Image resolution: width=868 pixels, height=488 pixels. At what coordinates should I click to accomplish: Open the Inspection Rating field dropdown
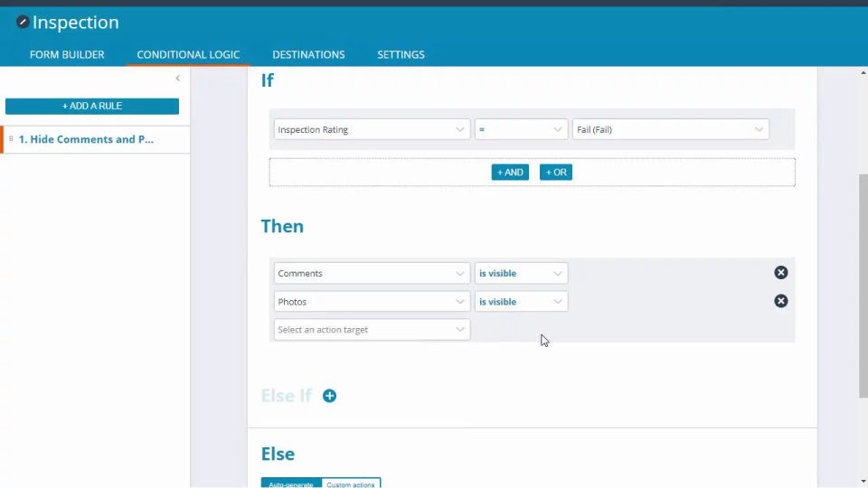[372, 129]
